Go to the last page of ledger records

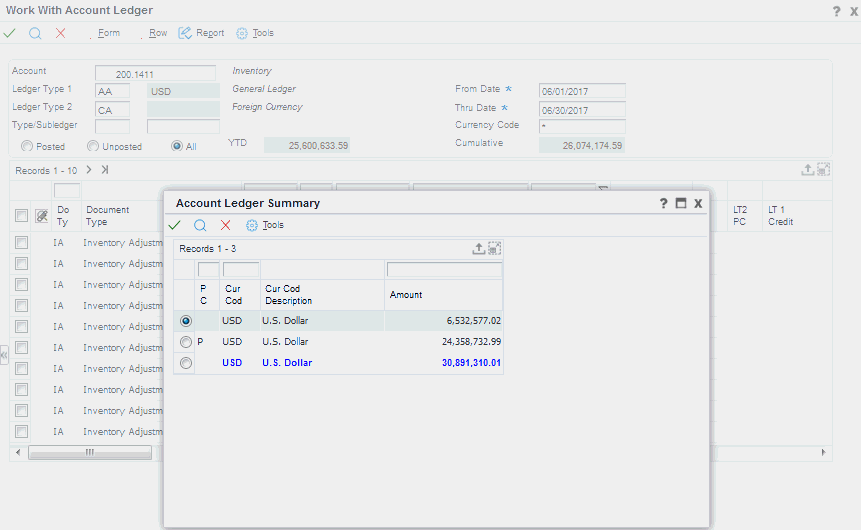point(105,170)
